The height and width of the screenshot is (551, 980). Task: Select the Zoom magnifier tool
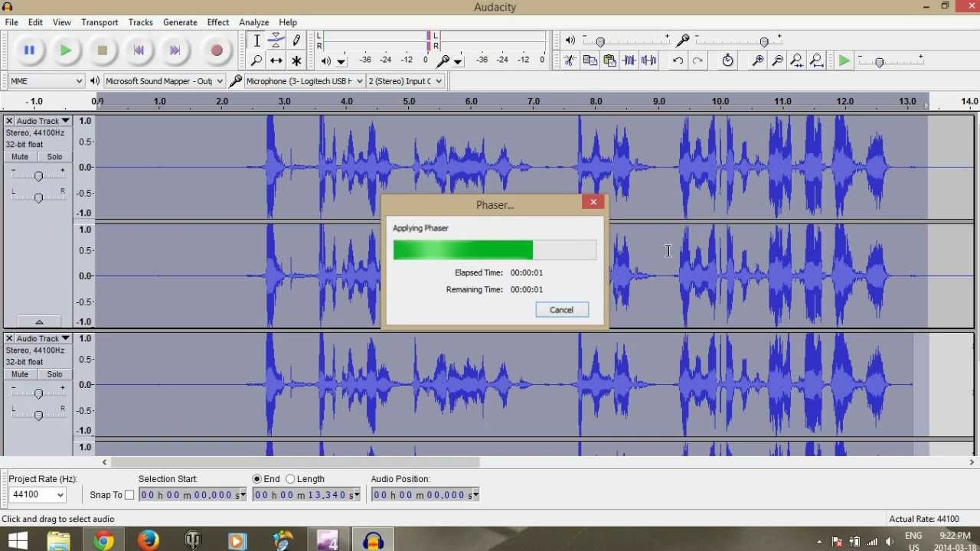tap(256, 60)
